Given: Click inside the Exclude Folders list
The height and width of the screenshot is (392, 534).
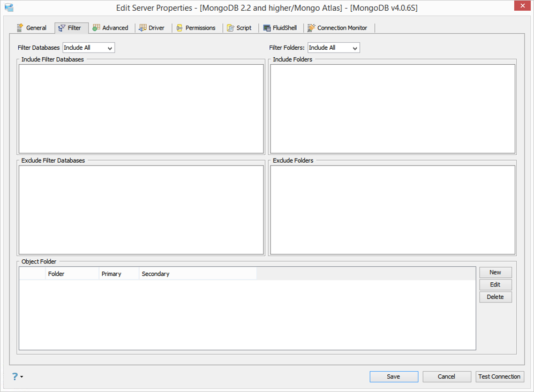Looking at the screenshot, I should pyautogui.click(x=393, y=210).
